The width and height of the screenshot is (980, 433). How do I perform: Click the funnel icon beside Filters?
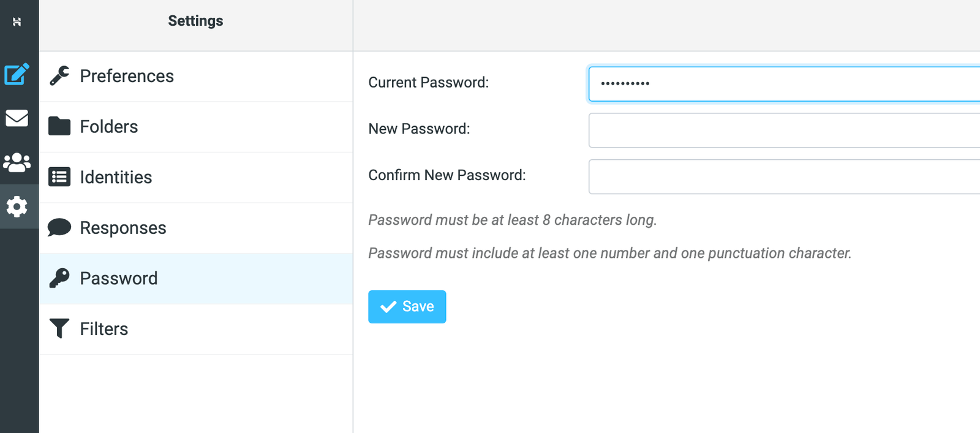[59, 329]
